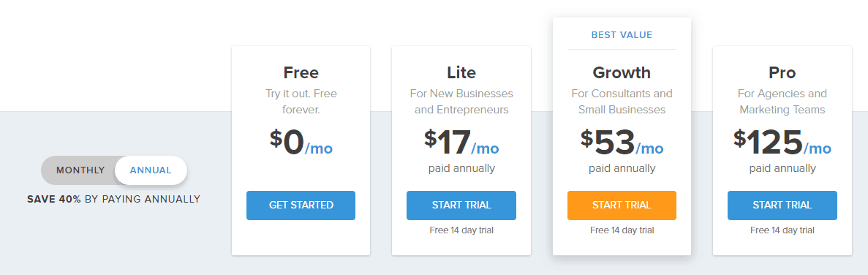Screen dimensions: 868x275
Task: Click the $53/mo Growth price
Action: 622,142
